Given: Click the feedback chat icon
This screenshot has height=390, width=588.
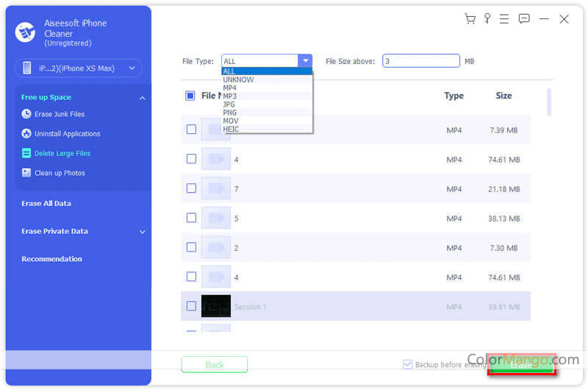Looking at the screenshot, I should click(524, 19).
